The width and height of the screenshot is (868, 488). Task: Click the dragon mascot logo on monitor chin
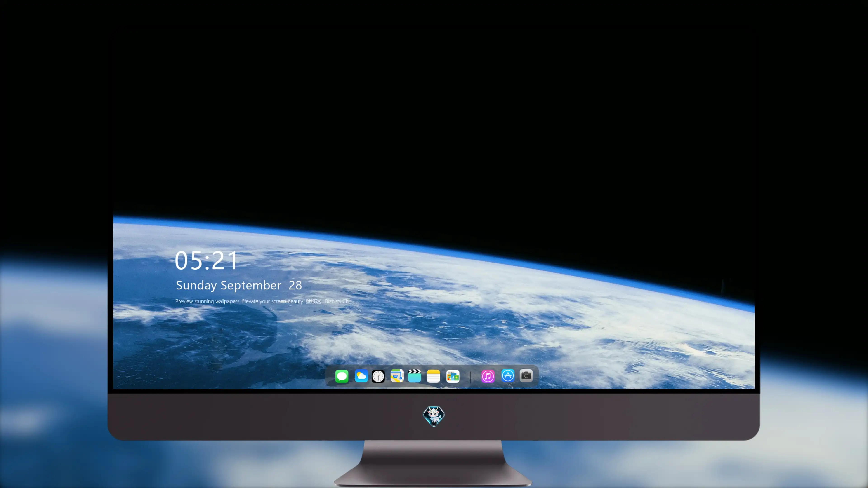[x=434, y=416]
